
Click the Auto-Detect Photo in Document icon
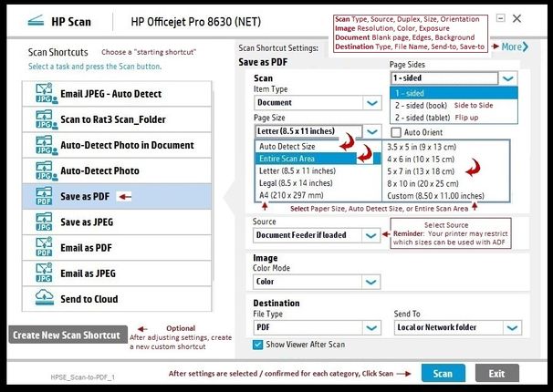click(x=47, y=145)
